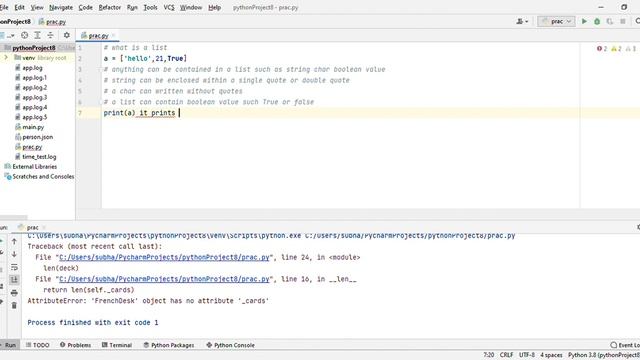640x360 pixels.
Task: Click the print icon in Run panel
Action: [14, 293]
